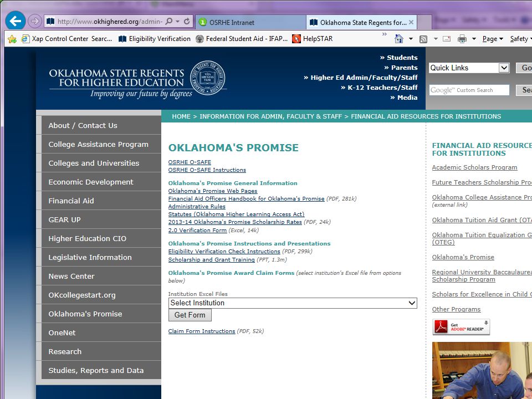
Task: Open Scholarship and Grant Training link
Action: (x=211, y=259)
